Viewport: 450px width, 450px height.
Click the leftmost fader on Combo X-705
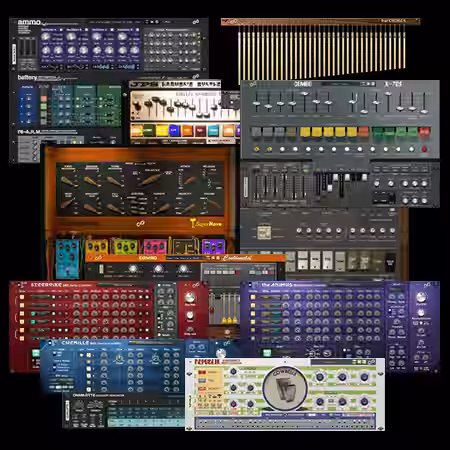[x=256, y=104]
